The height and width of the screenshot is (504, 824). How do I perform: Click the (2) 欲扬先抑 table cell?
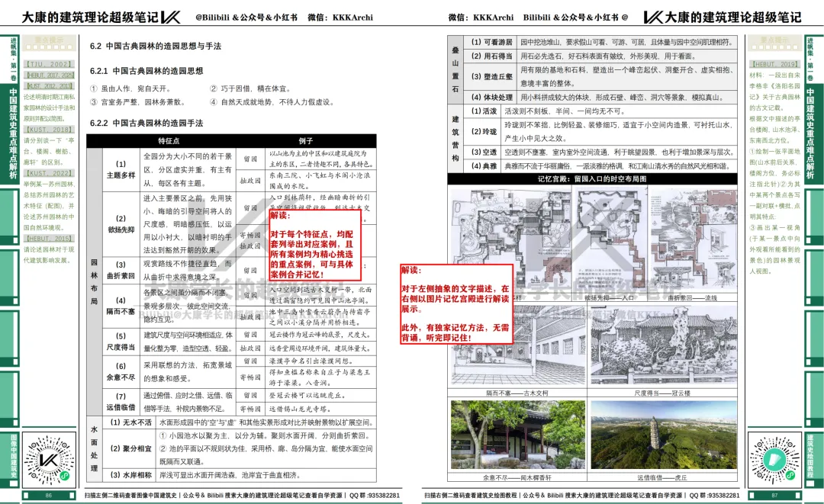(x=121, y=224)
